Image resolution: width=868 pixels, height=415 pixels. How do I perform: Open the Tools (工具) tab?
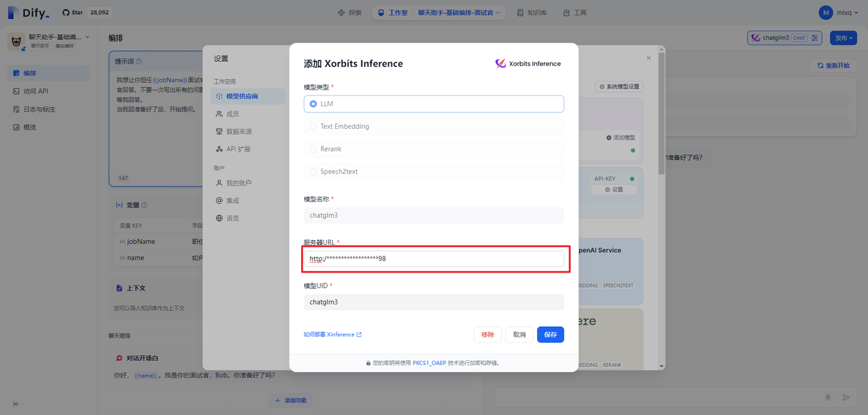(575, 12)
